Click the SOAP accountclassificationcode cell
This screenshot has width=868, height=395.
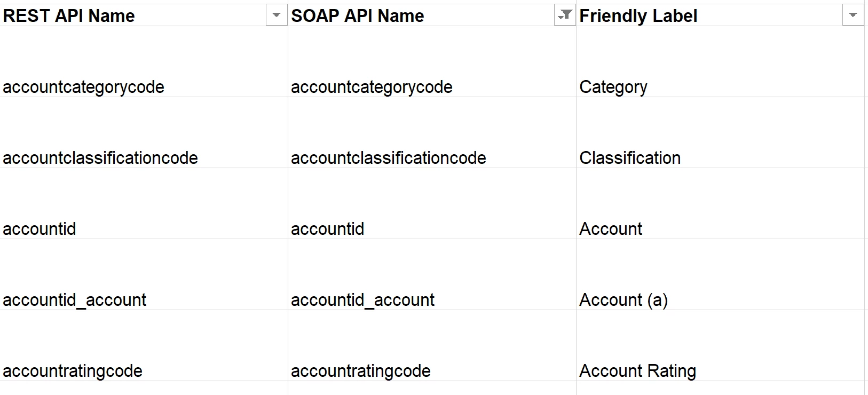[x=432, y=132]
